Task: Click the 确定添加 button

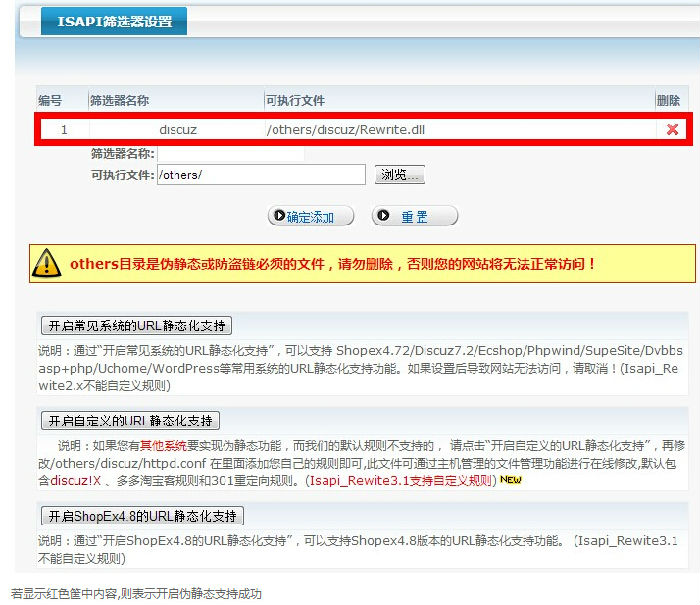Action: click(x=313, y=217)
